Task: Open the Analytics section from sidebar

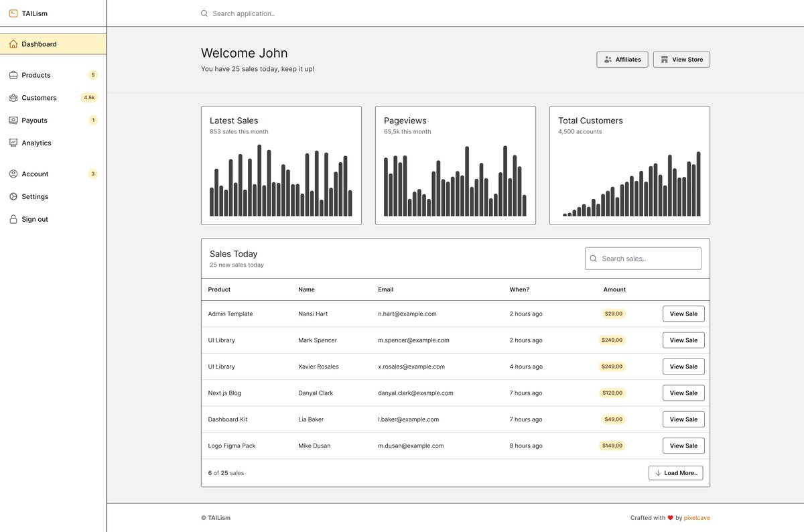Action: pos(37,143)
